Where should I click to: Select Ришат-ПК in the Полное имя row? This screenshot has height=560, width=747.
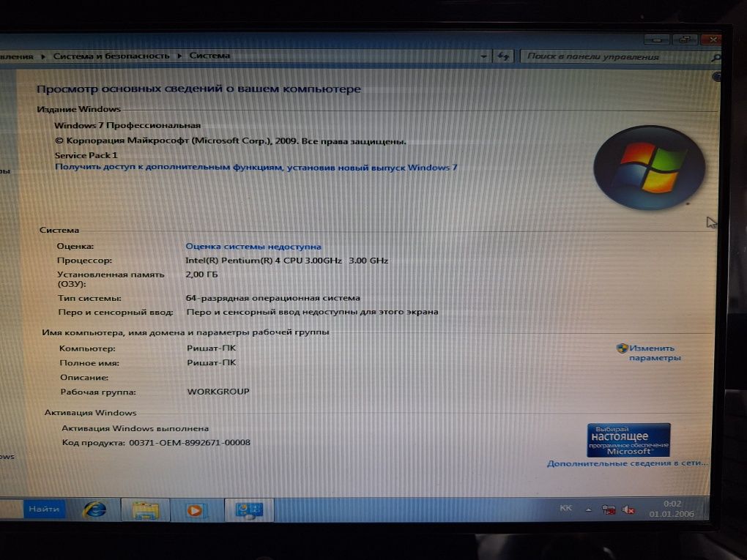coord(211,362)
